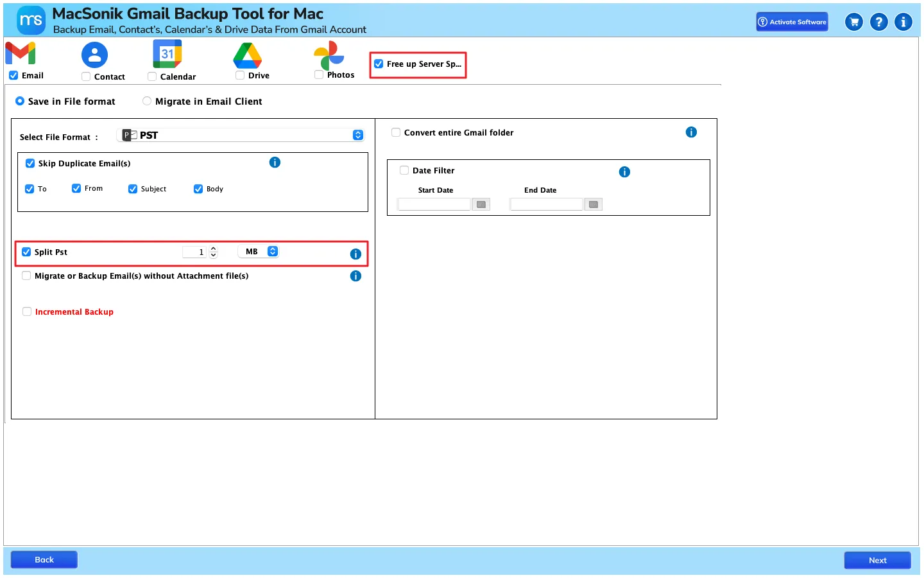Open the MB split size unit dropdown
The width and height of the screenshot is (924, 578).
coord(259,252)
